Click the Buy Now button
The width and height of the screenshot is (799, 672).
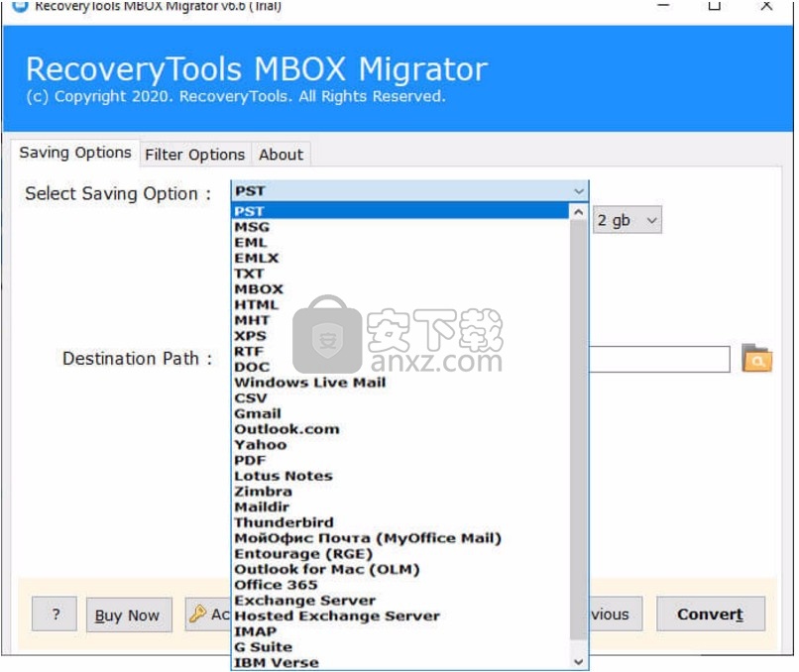129,615
